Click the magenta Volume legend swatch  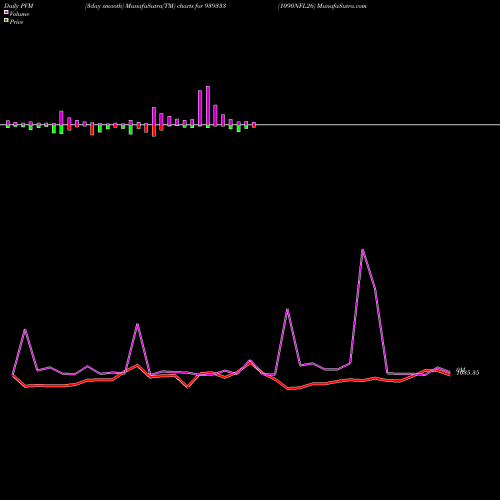tap(6, 13)
